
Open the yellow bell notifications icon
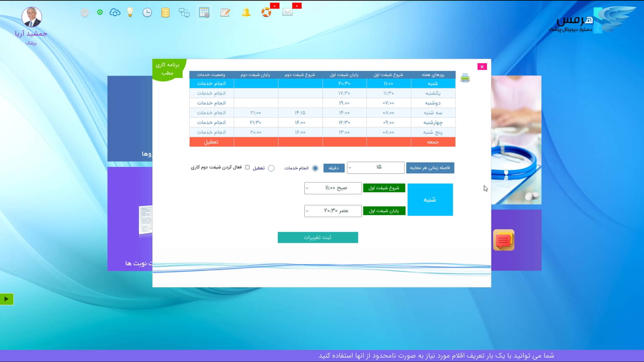(246, 13)
